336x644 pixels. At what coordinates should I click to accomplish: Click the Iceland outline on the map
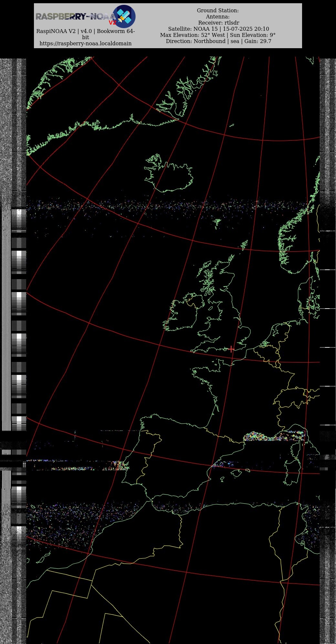(x=168, y=173)
